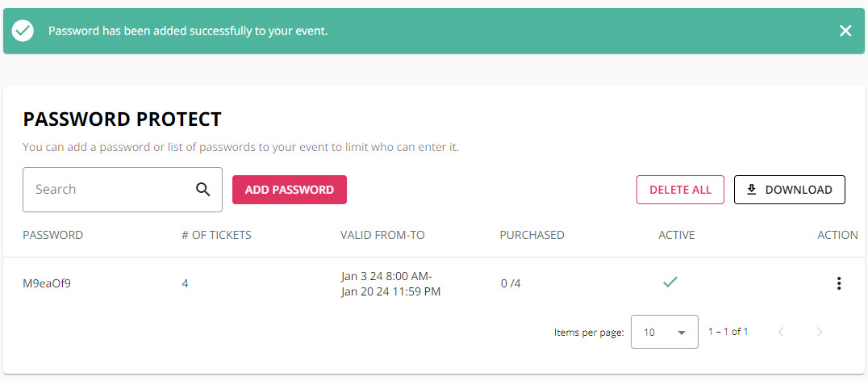The width and height of the screenshot is (868, 381).
Task: Click the Add Password button
Action: tap(290, 190)
